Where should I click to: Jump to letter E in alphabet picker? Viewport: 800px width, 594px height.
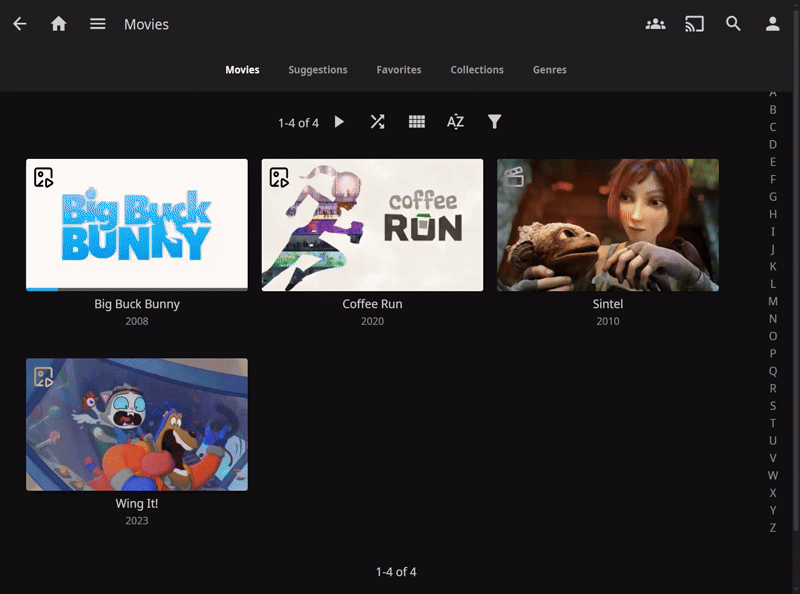773,162
